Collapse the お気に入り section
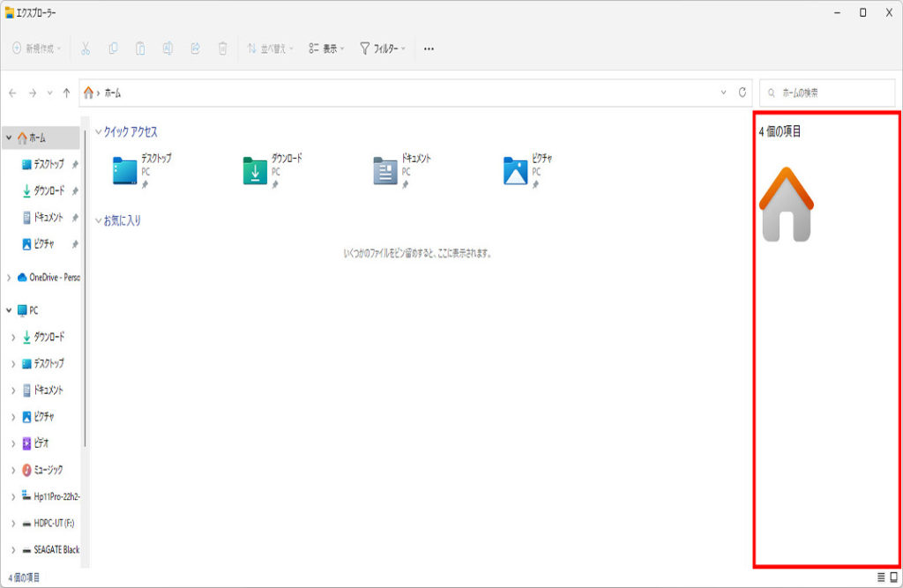Viewport: 903px width, 588px height. click(99, 220)
